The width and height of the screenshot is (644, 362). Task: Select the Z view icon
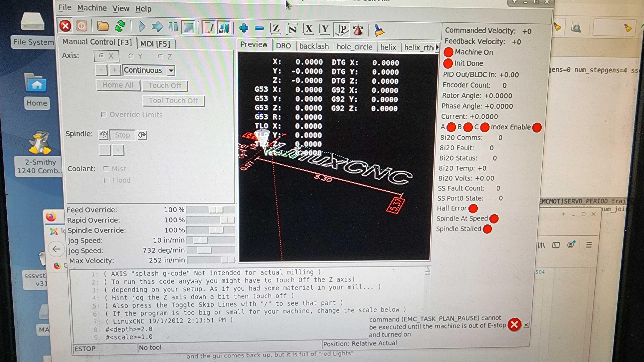276,29
